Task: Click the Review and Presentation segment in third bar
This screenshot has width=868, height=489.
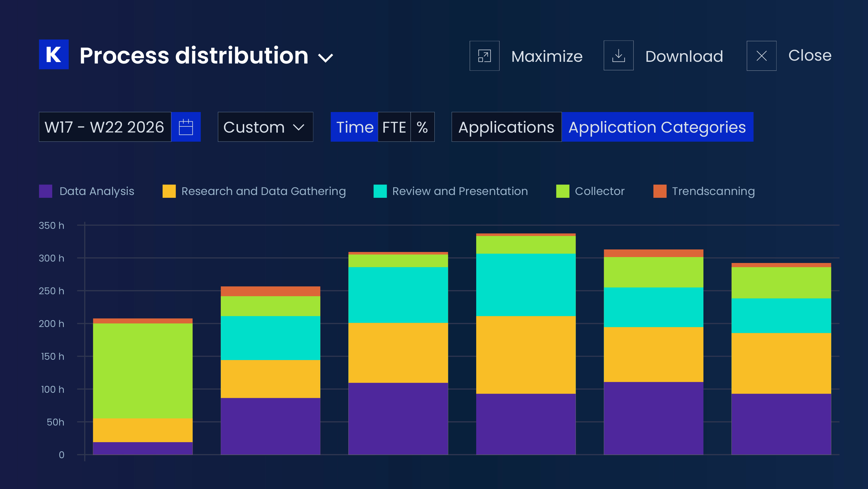Action: coord(398,295)
